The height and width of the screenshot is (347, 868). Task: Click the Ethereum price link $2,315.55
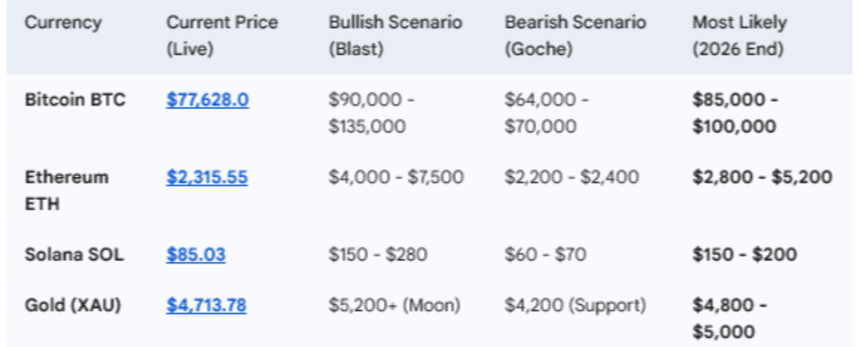[207, 178]
